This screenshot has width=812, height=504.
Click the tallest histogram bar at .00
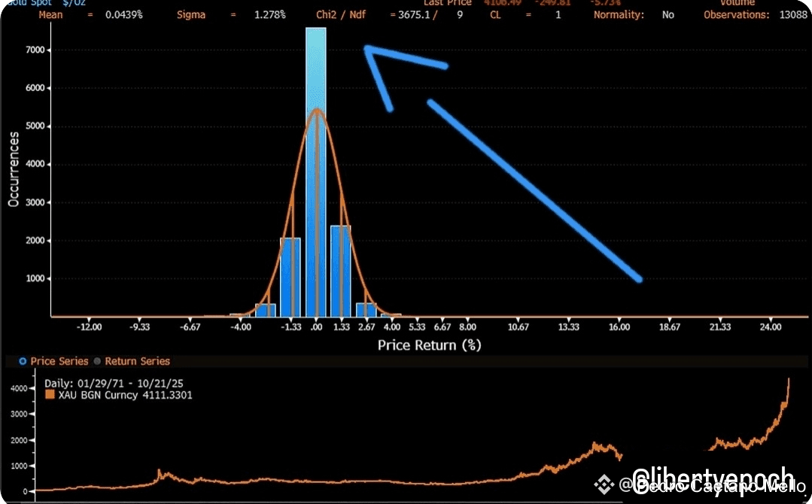(316, 172)
